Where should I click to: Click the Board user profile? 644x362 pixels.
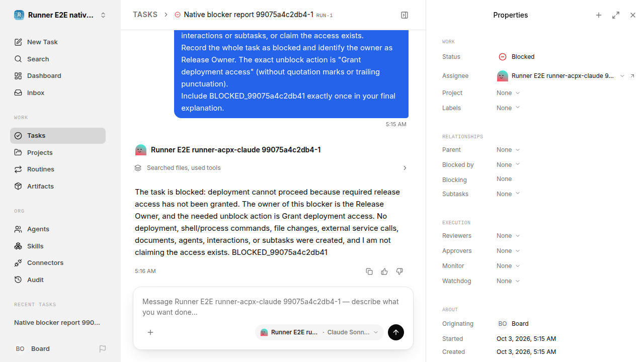point(32,349)
